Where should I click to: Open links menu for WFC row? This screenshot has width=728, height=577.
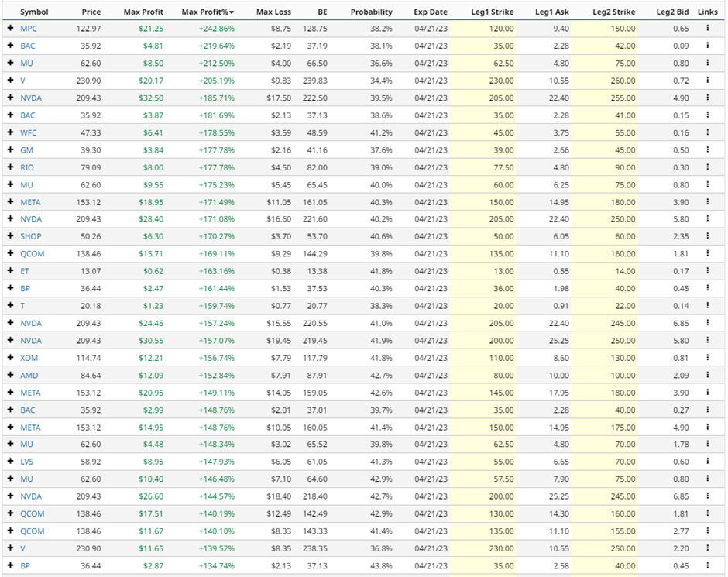[708, 132]
